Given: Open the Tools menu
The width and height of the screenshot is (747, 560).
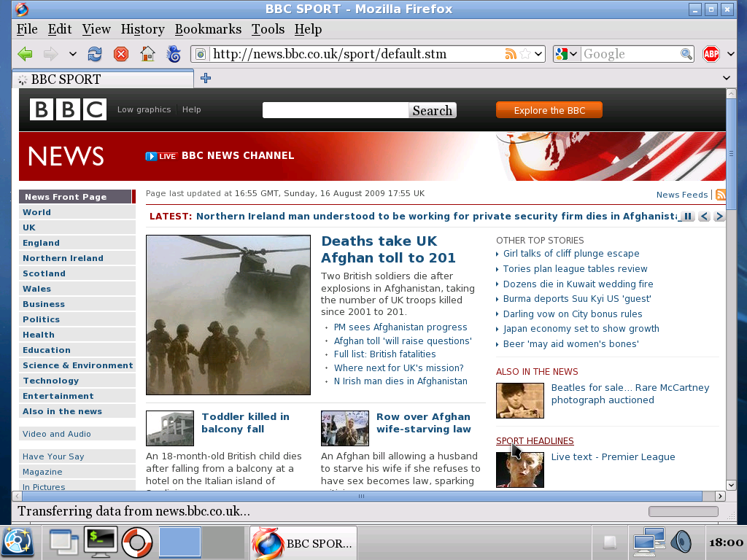Looking at the screenshot, I should tap(268, 29).
